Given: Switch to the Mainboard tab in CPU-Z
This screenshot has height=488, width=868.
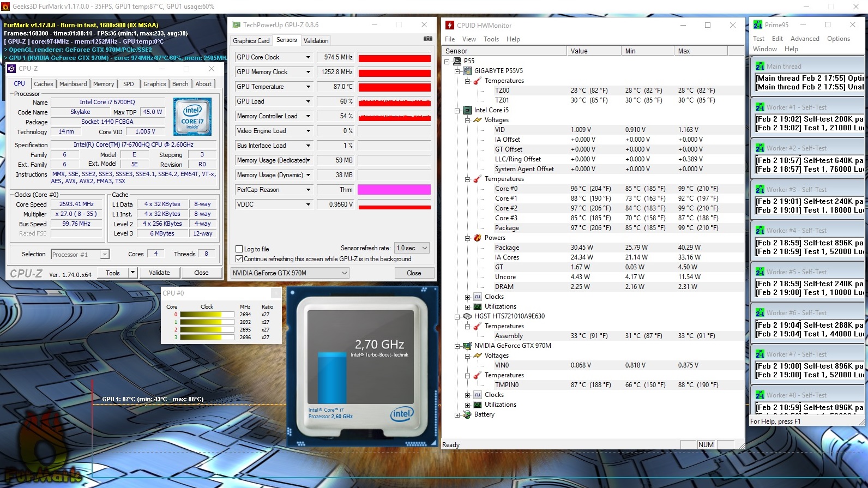Looking at the screenshot, I should [73, 84].
